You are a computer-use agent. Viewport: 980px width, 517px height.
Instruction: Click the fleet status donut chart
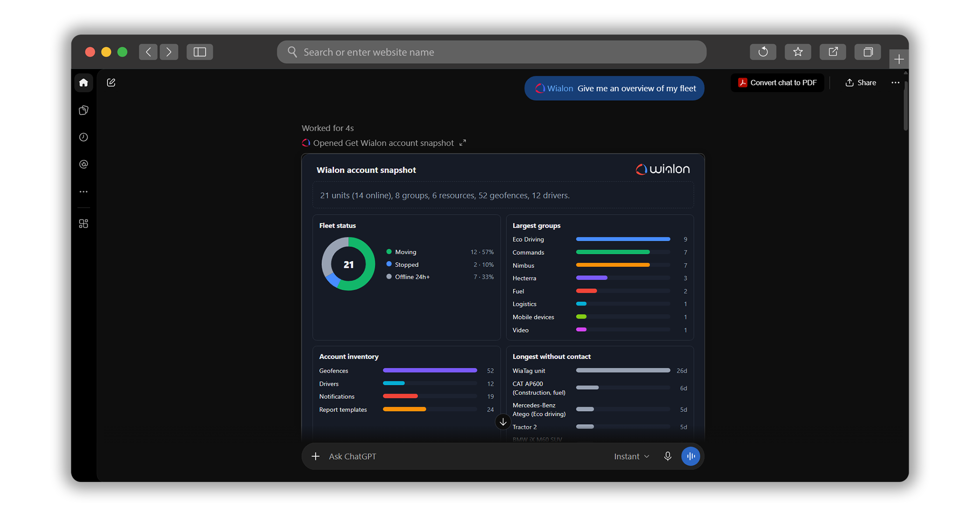tap(348, 264)
